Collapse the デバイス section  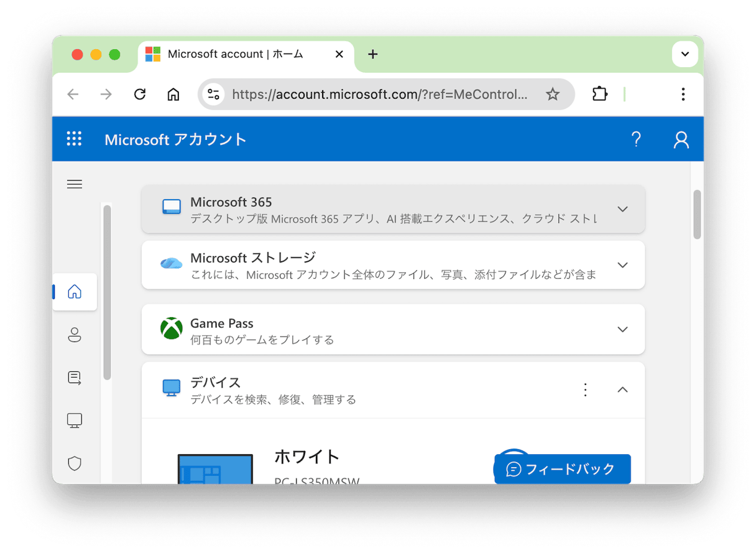(x=622, y=389)
